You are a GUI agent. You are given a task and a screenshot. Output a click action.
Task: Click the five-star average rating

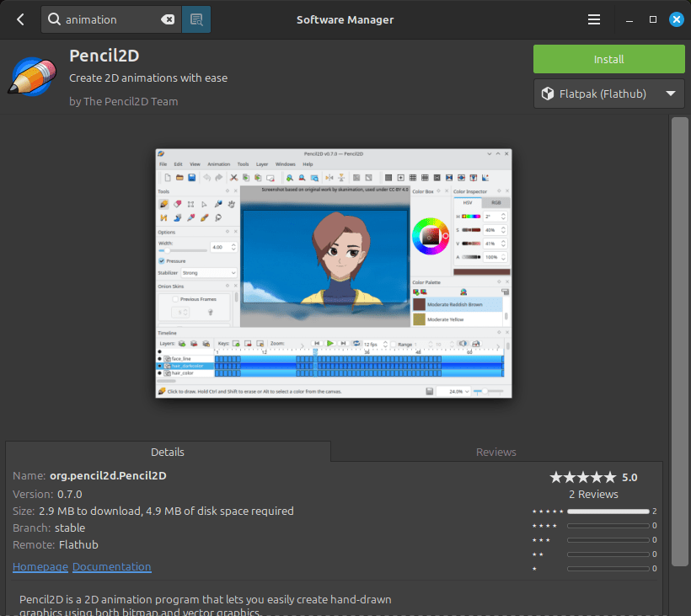click(x=582, y=477)
